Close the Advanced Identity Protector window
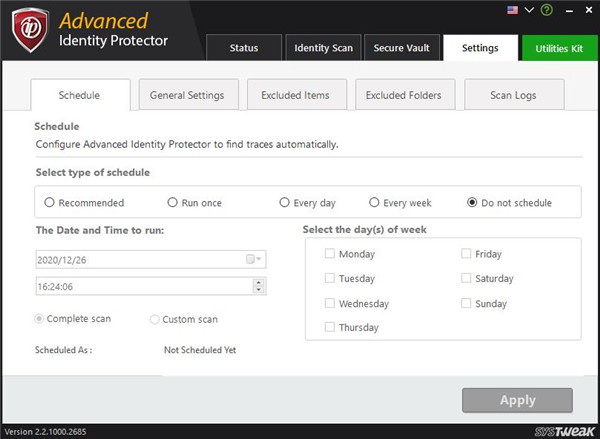This screenshot has height=439, width=600. tap(589, 10)
